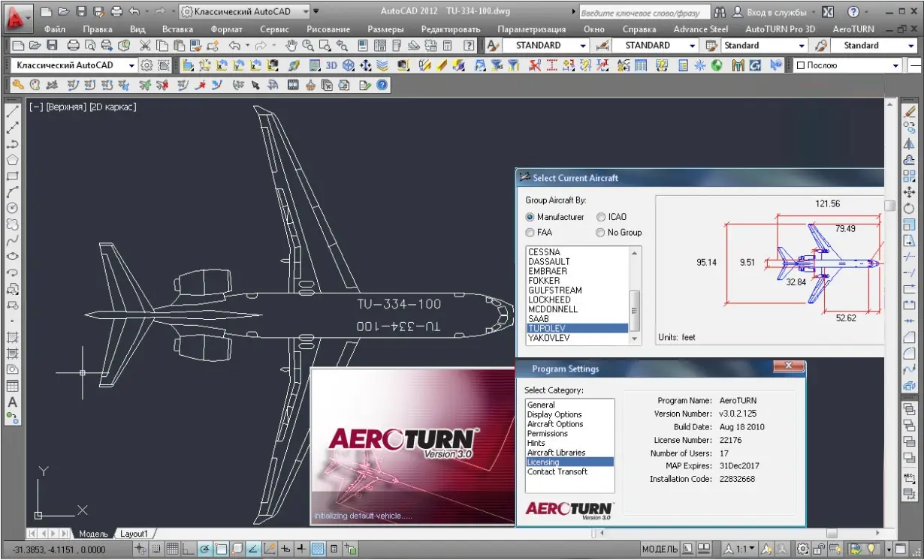Select the Ellipse draw tool
This screenshot has width=924, height=560.
tap(12, 257)
